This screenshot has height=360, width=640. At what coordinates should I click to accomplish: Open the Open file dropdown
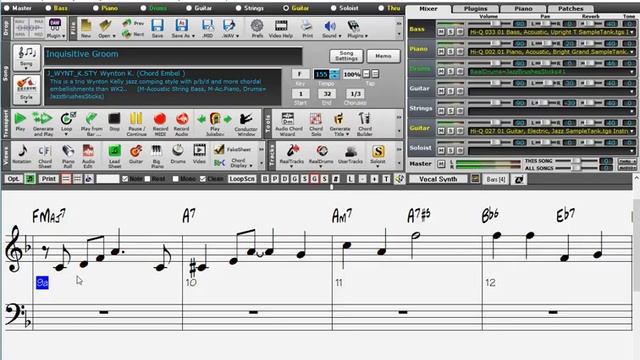point(113,36)
